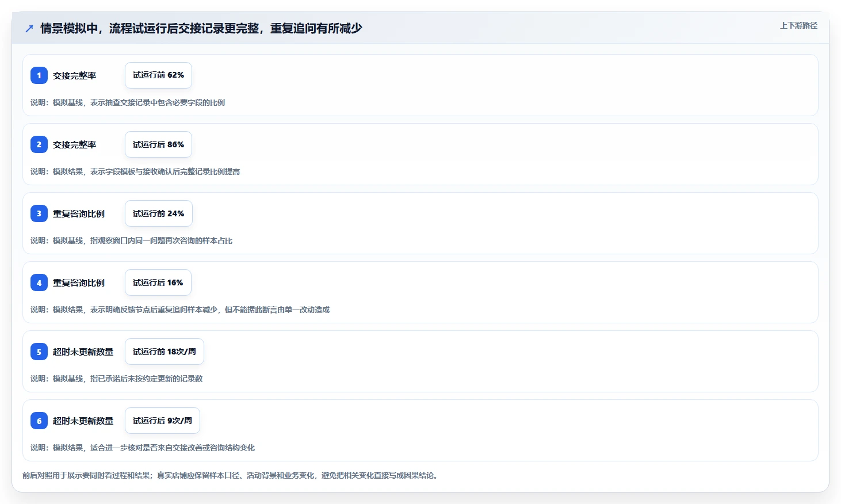Click number badge 4
The image size is (841, 504).
click(x=39, y=282)
